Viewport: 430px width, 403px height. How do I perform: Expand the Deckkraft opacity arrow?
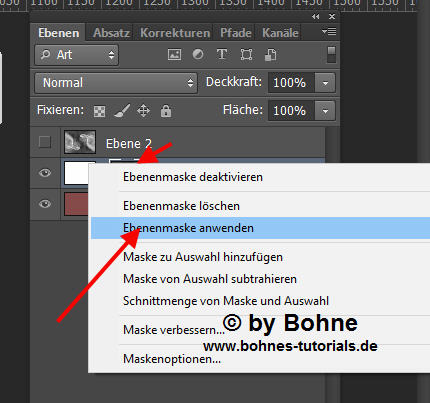[325, 83]
